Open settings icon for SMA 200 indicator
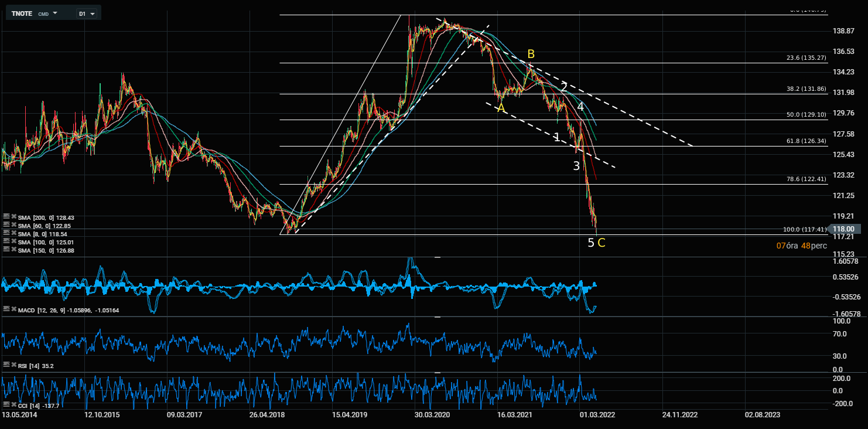 coord(6,217)
